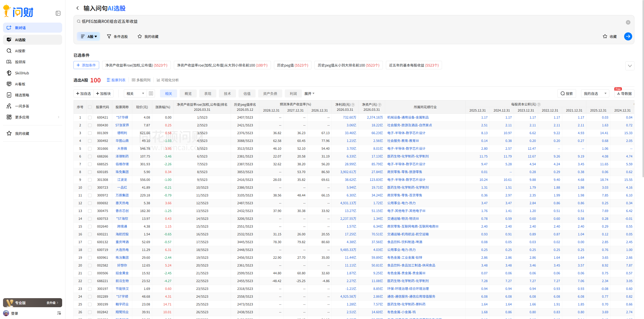Click the 问财 logo

click(x=18, y=11)
